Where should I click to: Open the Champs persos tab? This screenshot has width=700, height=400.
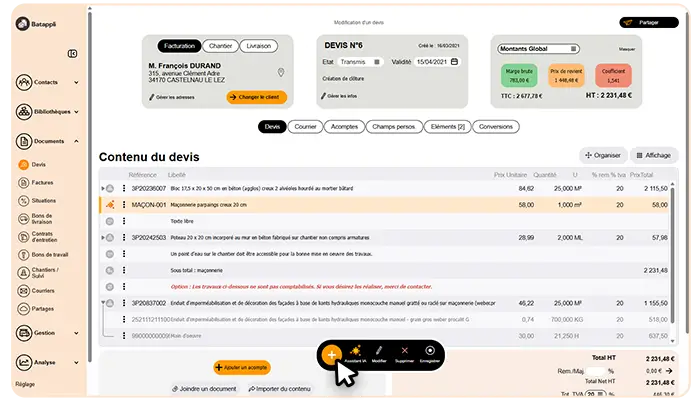394,127
